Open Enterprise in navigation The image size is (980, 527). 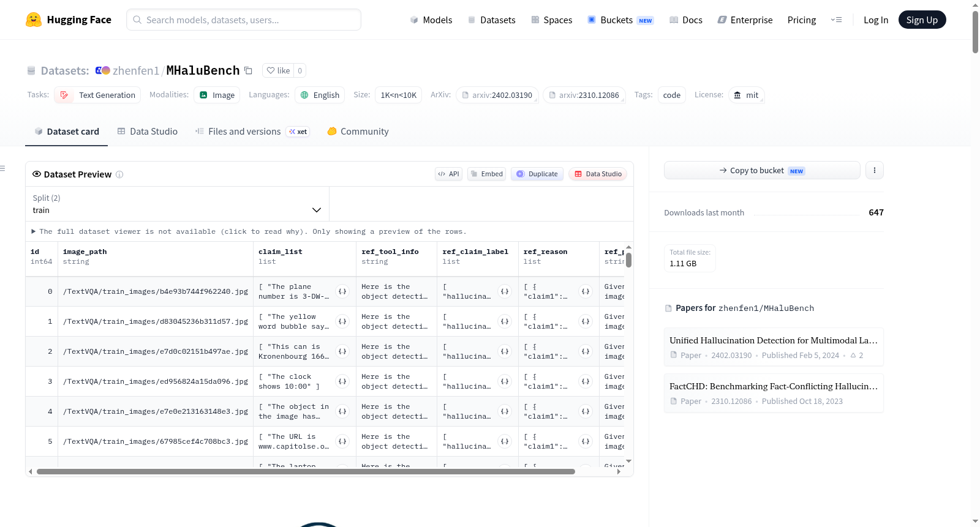[745, 20]
